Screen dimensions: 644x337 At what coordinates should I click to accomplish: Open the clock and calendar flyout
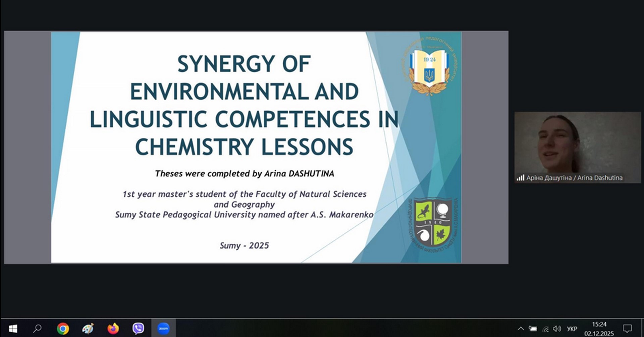(x=599, y=329)
